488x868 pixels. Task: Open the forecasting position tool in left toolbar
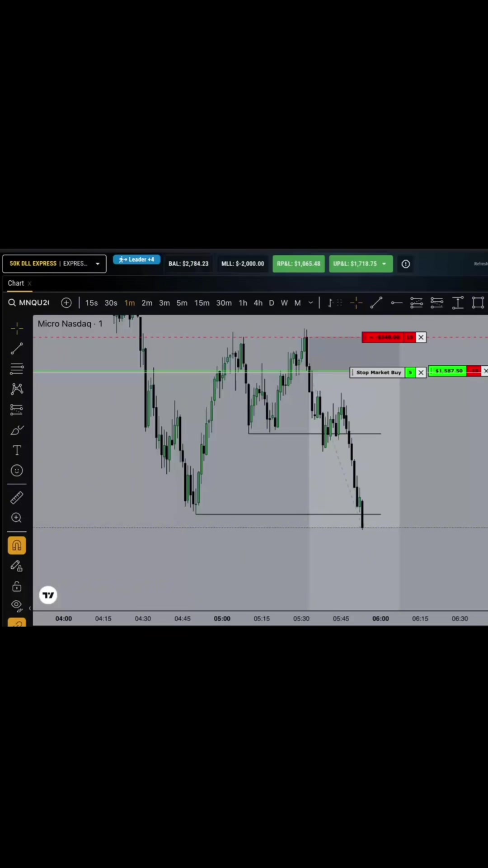click(x=17, y=409)
